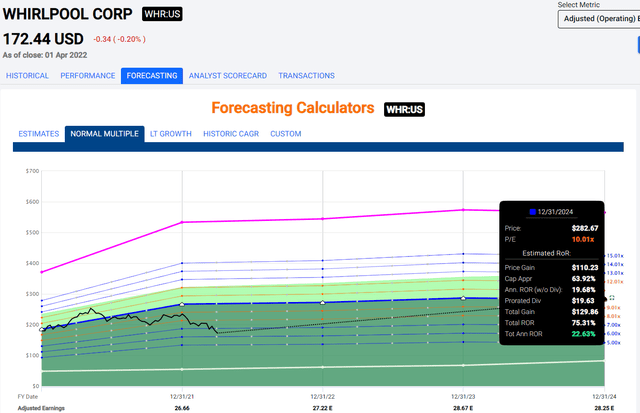Click the 5.00x multiple label
The height and width of the screenshot is (413, 640).
[x=613, y=342]
